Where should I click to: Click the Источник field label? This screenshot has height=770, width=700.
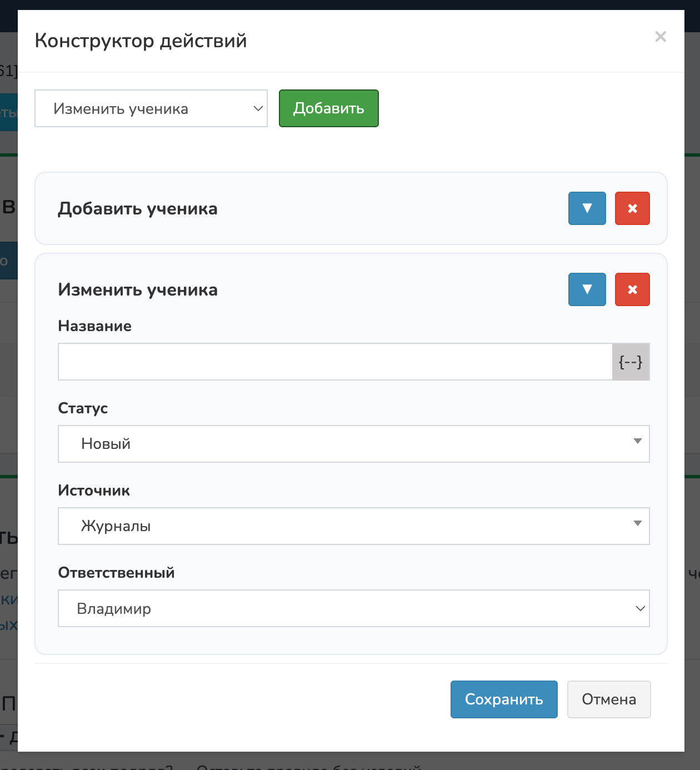[x=94, y=491]
